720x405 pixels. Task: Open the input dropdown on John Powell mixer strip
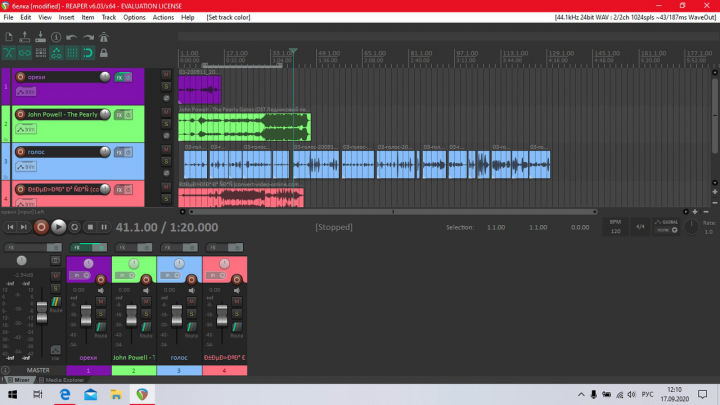tap(125, 276)
